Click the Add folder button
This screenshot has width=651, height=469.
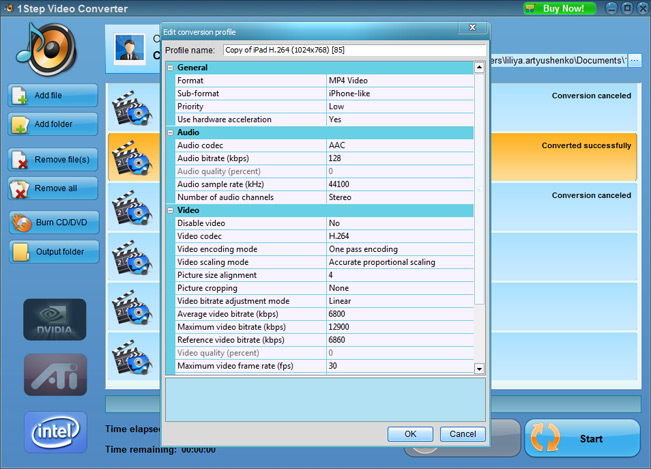[x=53, y=124]
